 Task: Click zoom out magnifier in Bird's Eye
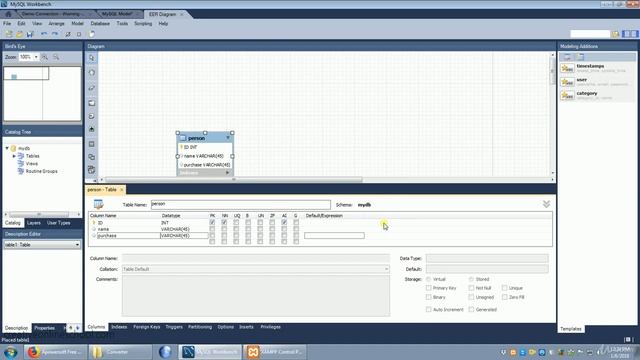[56, 57]
